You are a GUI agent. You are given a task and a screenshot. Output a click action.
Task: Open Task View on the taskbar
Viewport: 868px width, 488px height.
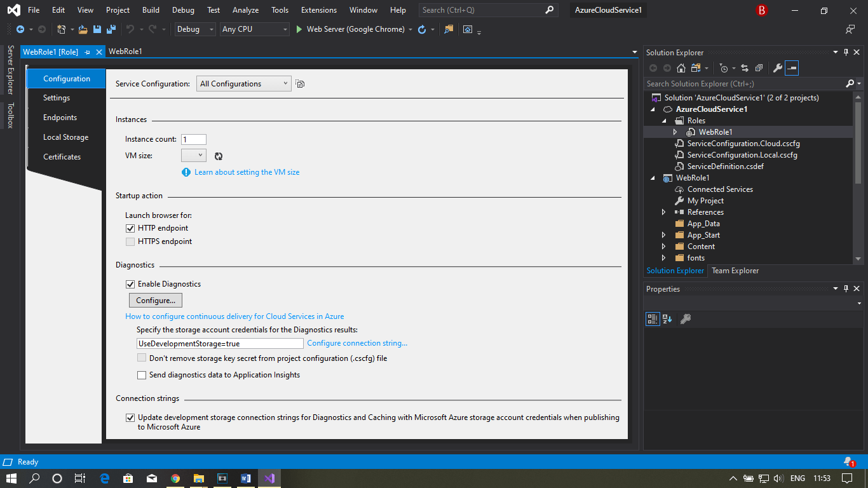pyautogui.click(x=79, y=478)
